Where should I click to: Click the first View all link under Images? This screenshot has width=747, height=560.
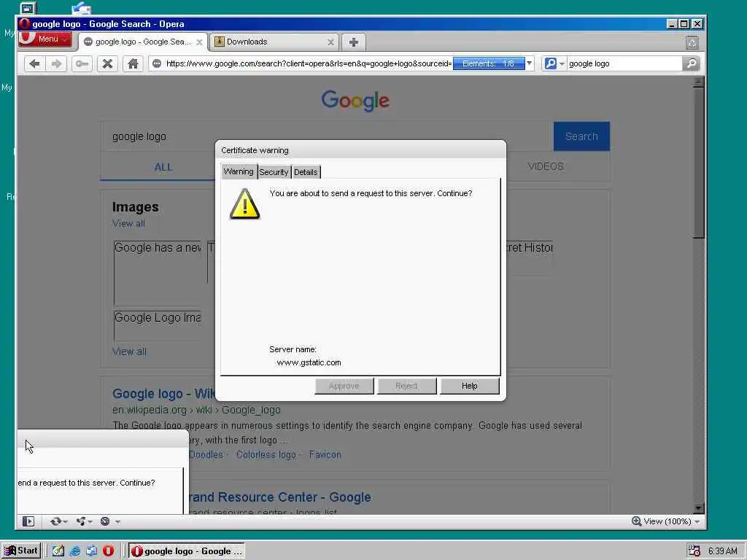coord(128,223)
